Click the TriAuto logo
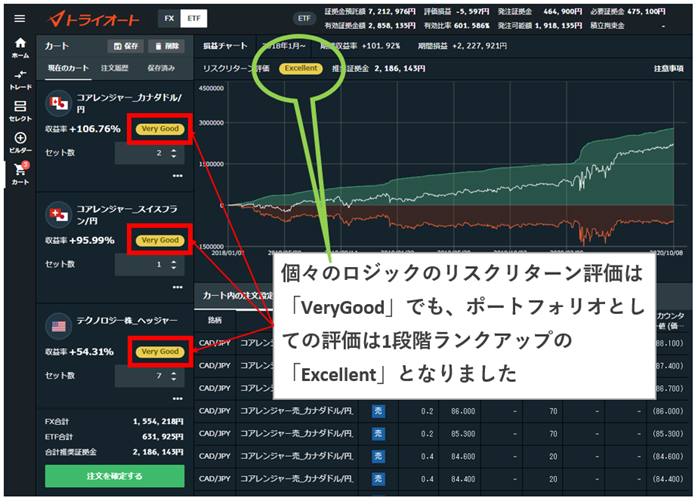 [93, 19]
